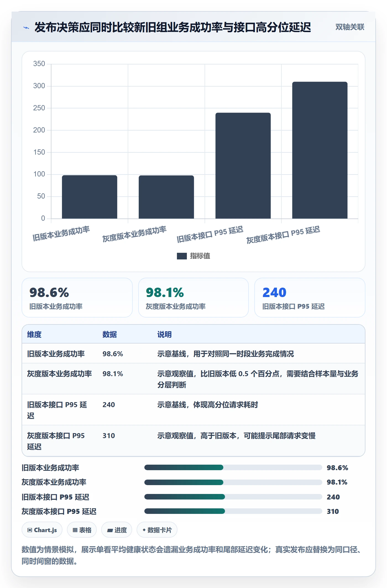Select the 灰度版本业务成功率 bar in chart
The height and width of the screenshot is (588, 387).
(166, 197)
